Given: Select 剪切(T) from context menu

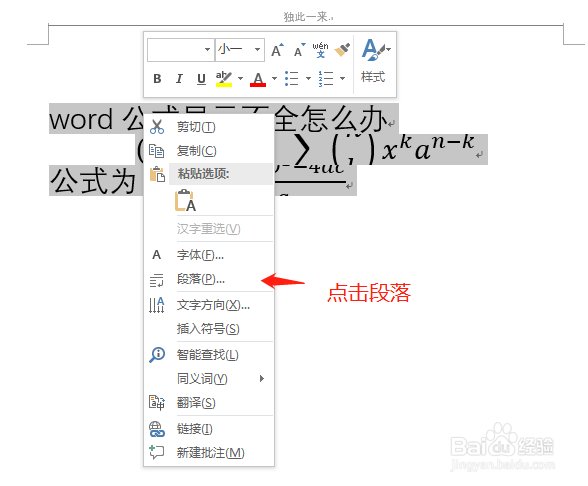Looking at the screenshot, I should 209,127.
